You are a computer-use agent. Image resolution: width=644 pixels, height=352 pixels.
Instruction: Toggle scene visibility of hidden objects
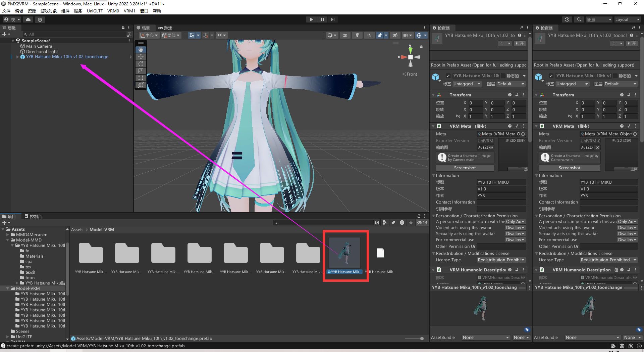(x=395, y=35)
